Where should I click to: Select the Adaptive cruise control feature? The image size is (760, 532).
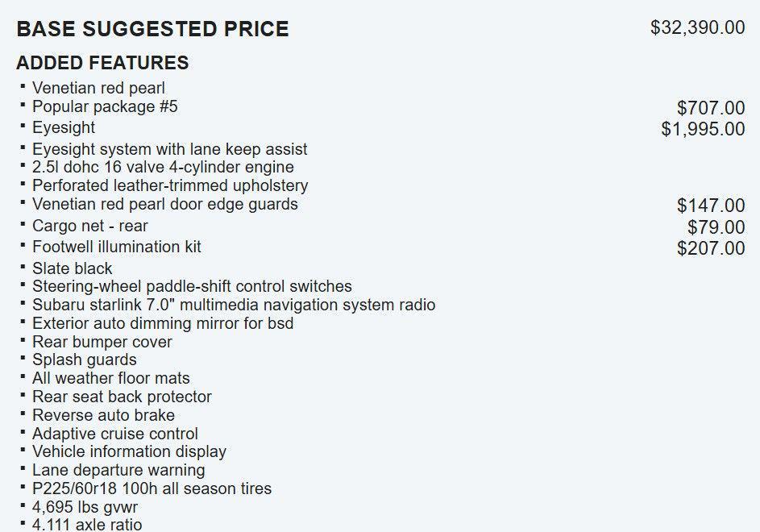coord(115,434)
